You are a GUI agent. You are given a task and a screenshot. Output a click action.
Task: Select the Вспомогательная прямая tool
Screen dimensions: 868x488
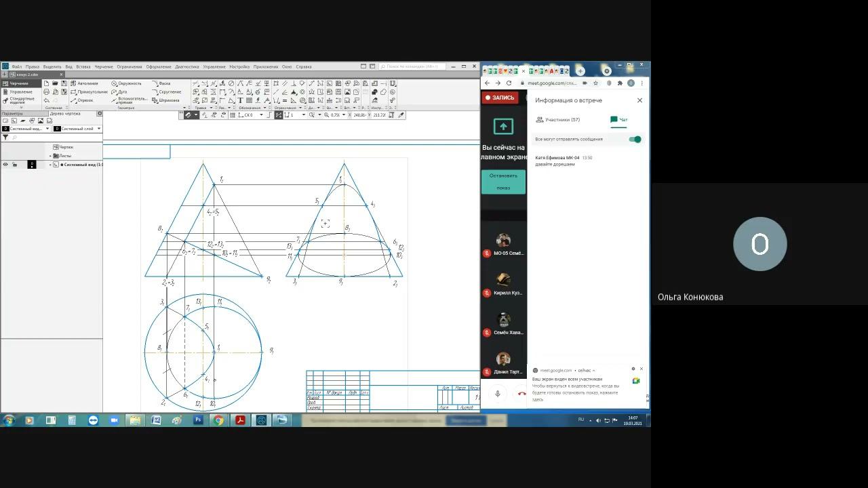(129, 100)
